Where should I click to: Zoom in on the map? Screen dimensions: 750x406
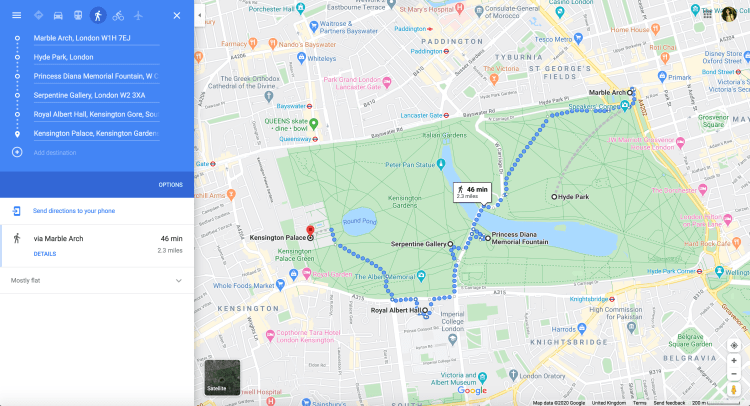click(x=735, y=360)
